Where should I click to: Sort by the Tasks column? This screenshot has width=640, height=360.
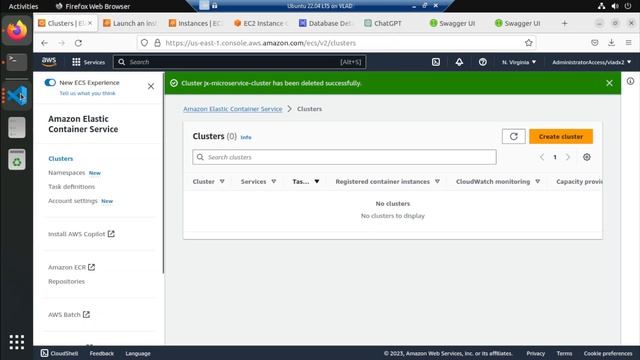point(306,182)
